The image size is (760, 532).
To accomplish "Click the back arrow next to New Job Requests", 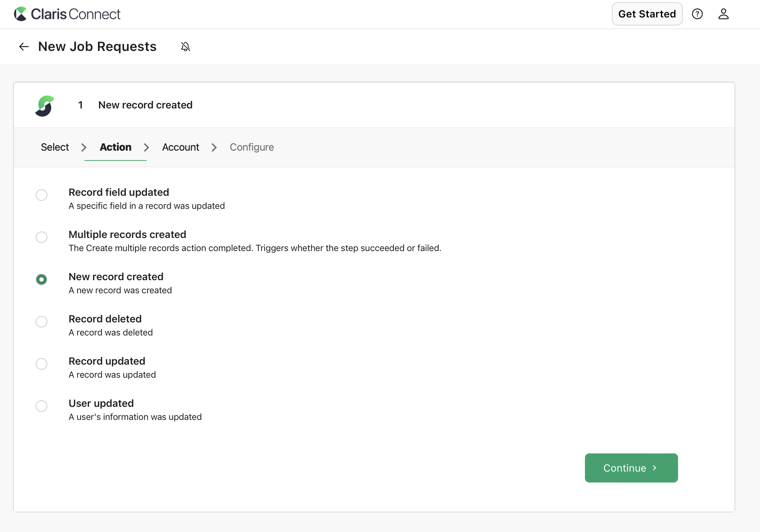I will pyautogui.click(x=23, y=47).
